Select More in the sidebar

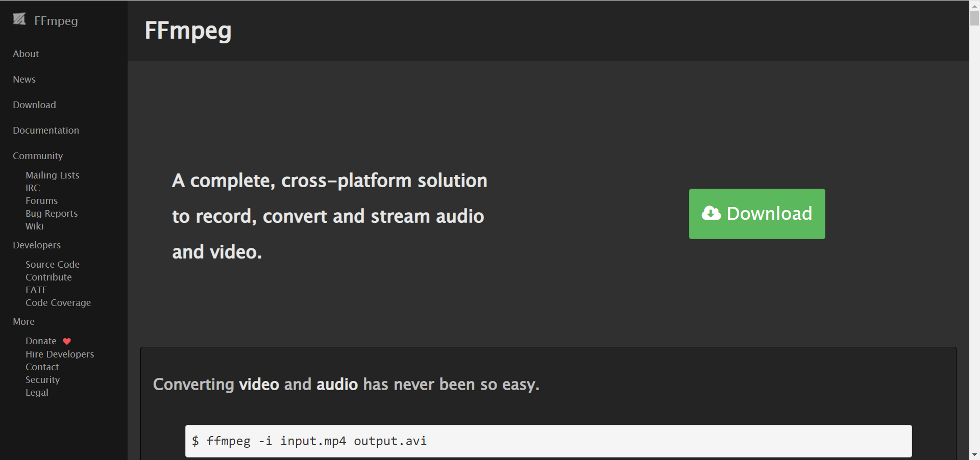pyautogui.click(x=23, y=321)
